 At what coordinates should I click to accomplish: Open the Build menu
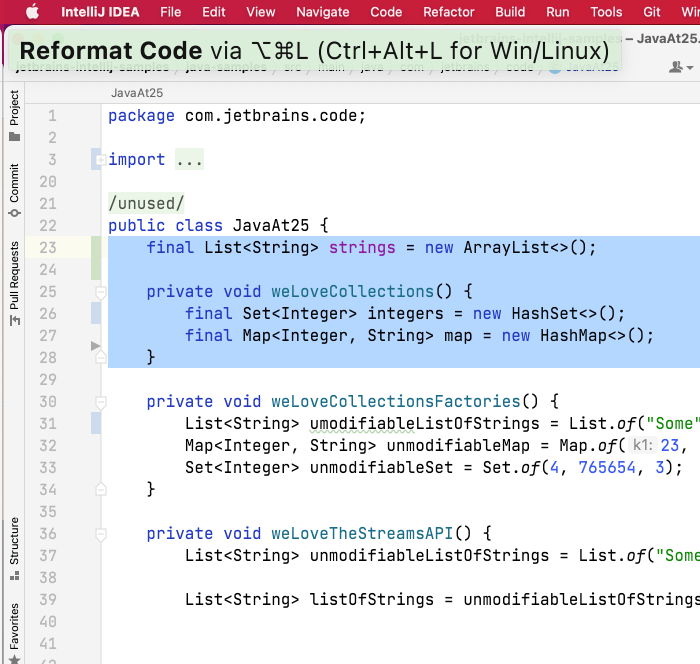pos(510,12)
